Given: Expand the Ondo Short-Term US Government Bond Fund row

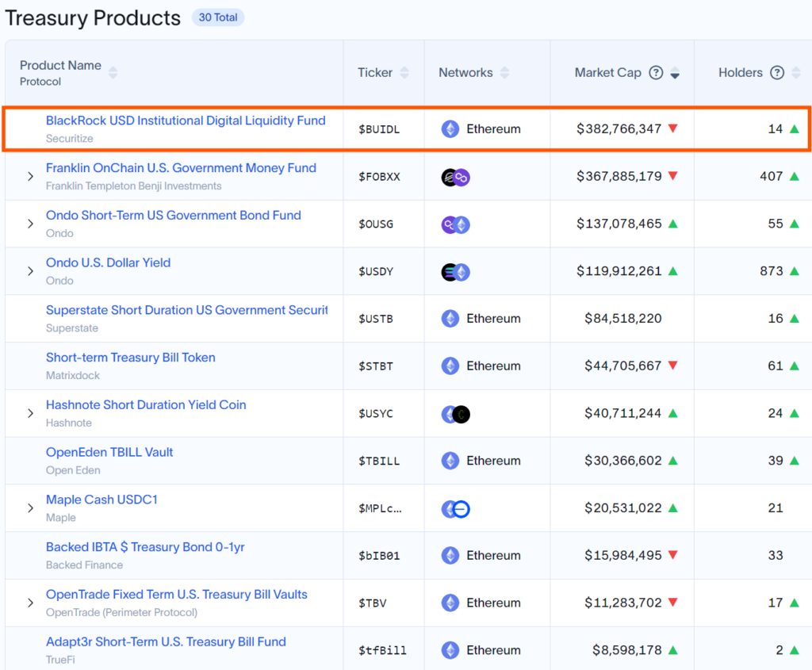Looking at the screenshot, I should (30, 224).
